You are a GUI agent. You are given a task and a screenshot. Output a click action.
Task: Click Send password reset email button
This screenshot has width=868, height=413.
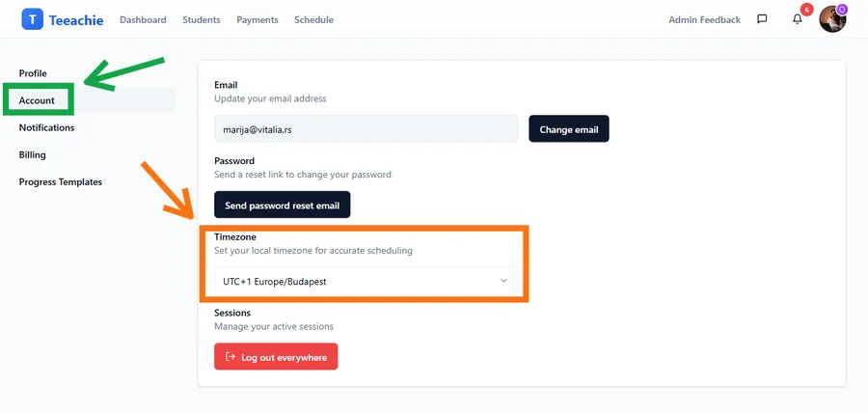282,206
